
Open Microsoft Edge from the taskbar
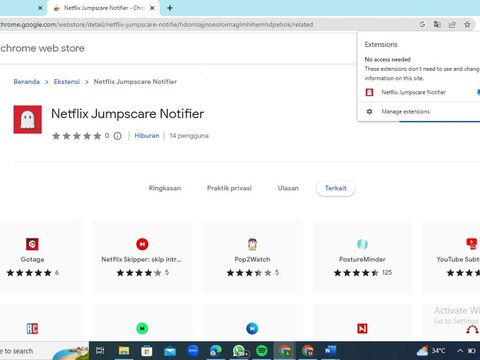[216, 351]
